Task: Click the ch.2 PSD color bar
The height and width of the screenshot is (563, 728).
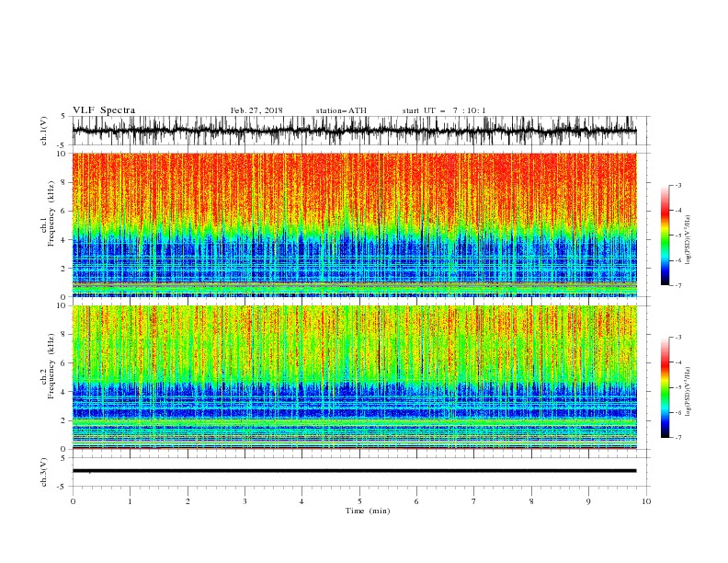Action: pos(665,387)
